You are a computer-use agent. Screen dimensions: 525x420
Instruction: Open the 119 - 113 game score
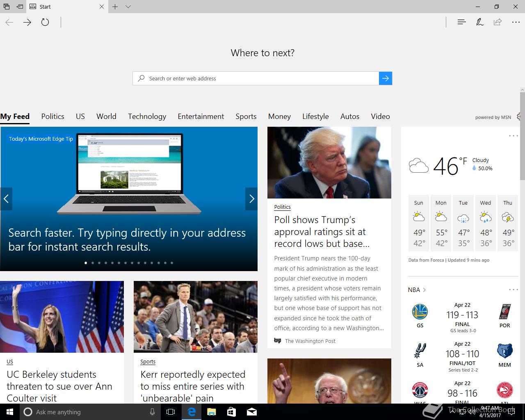[x=462, y=315]
